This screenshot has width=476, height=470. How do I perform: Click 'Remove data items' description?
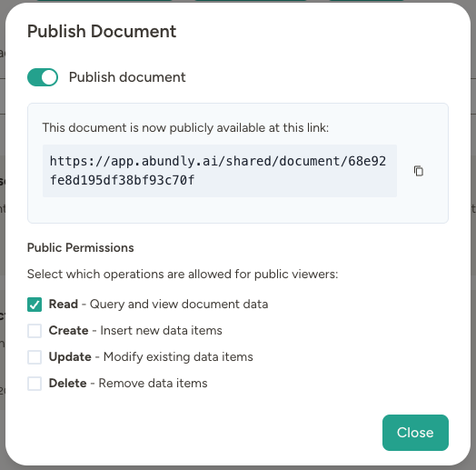tap(153, 383)
